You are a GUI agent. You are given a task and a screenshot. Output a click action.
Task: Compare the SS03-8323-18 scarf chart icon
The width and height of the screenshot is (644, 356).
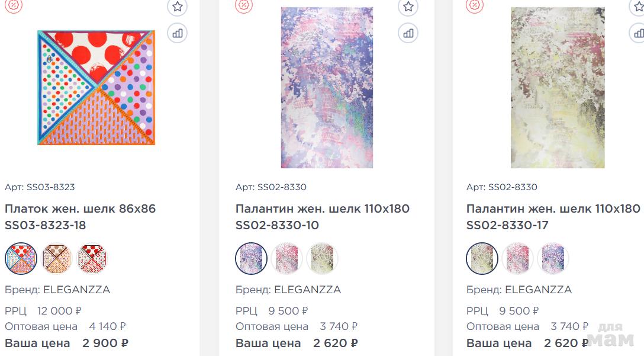pyautogui.click(x=177, y=33)
